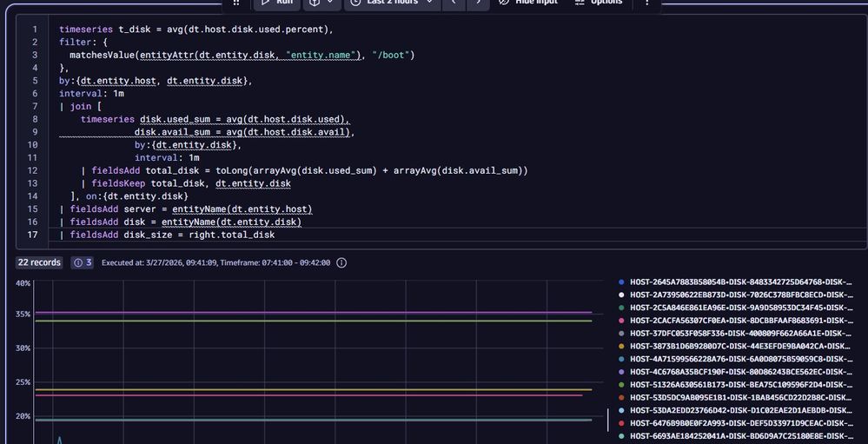Screen dimensions: 868x444
Task: Click the 25% y-axis label
Action: [23, 382]
